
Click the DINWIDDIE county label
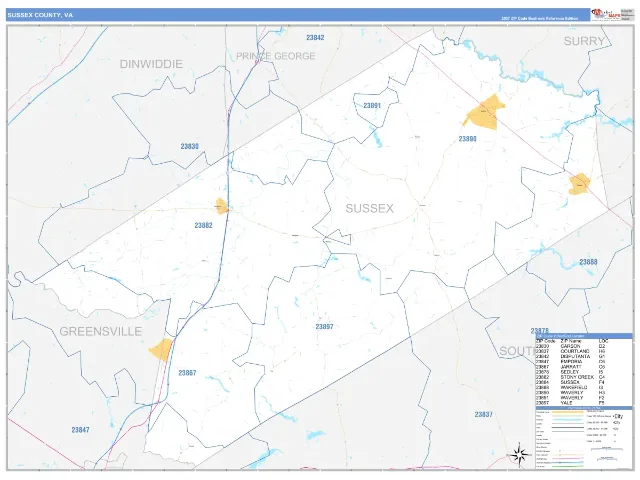[x=151, y=64]
